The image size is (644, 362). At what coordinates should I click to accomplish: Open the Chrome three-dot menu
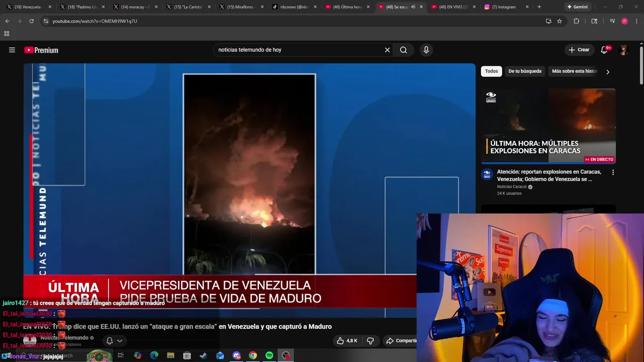coord(636,21)
